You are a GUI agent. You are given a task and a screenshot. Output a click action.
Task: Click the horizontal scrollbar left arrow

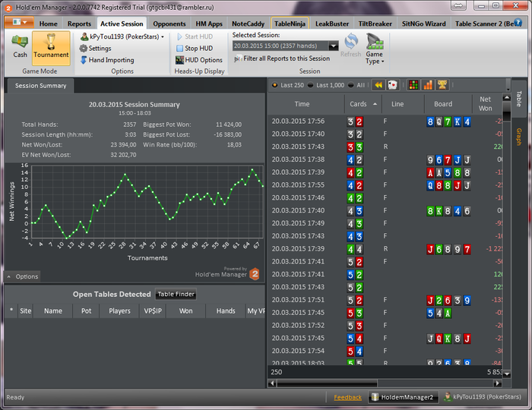[272, 383]
